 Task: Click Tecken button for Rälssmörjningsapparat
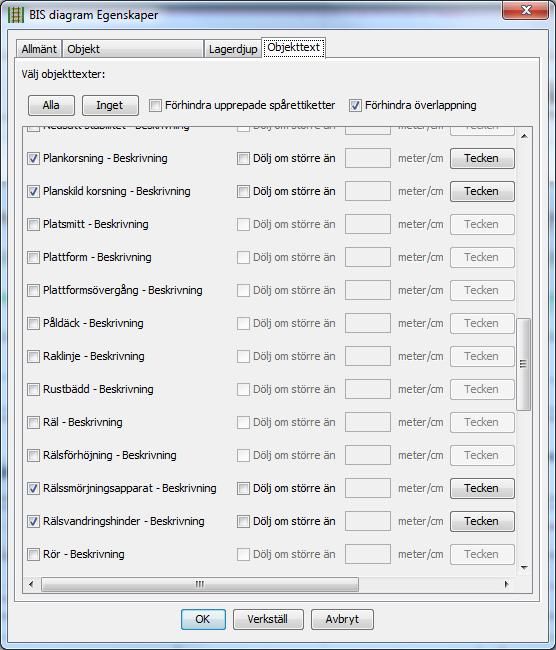pos(482,488)
